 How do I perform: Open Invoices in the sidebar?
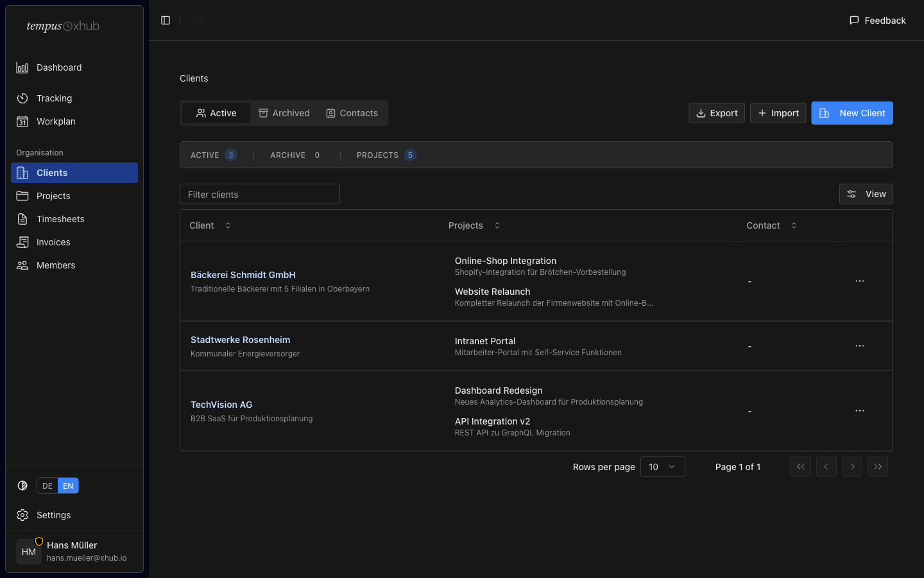tap(53, 242)
